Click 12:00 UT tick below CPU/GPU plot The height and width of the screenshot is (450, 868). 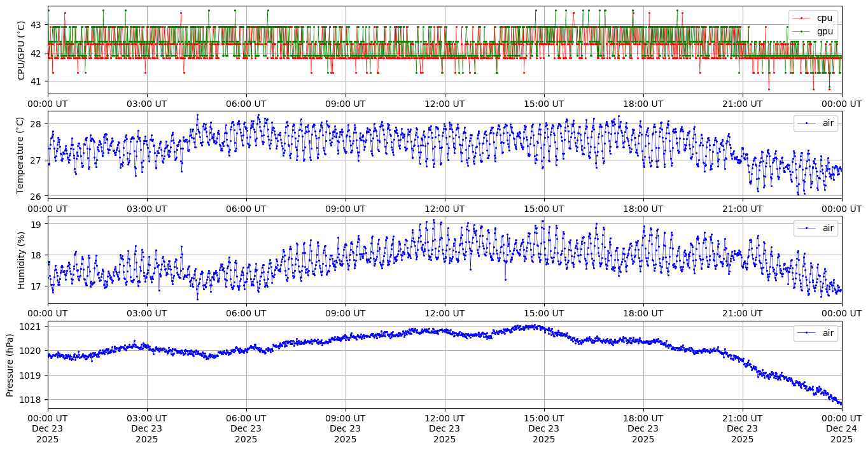[444, 104]
